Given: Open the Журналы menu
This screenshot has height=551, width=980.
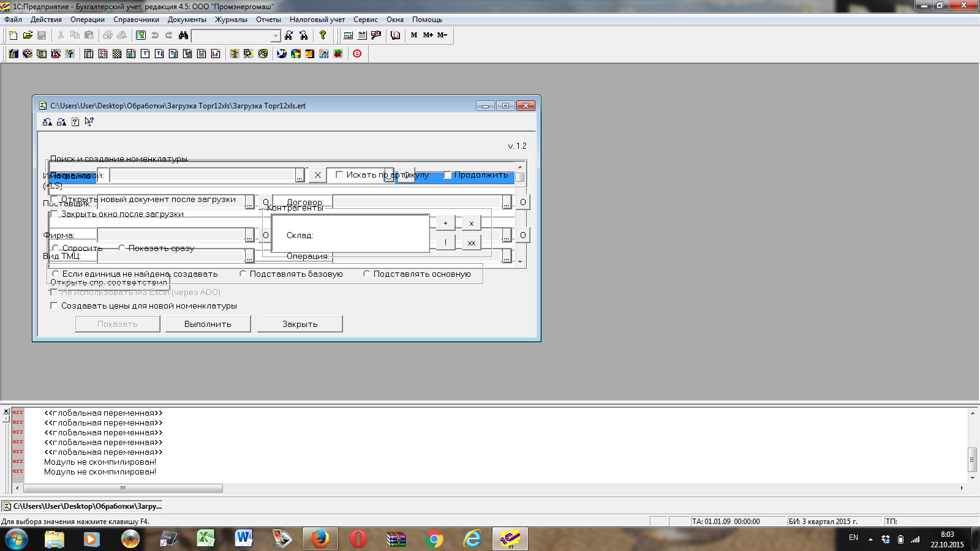Looking at the screenshot, I should pyautogui.click(x=231, y=20).
